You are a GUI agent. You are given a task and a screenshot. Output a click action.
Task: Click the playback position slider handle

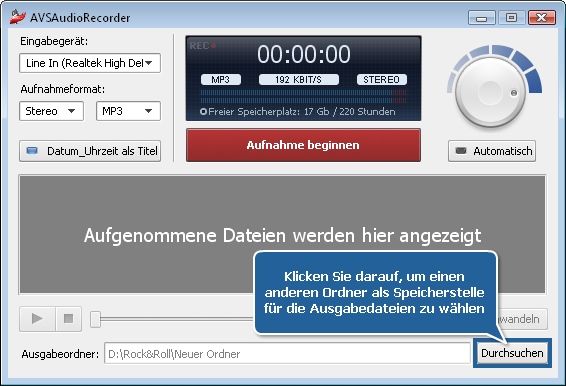pos(95,319)
